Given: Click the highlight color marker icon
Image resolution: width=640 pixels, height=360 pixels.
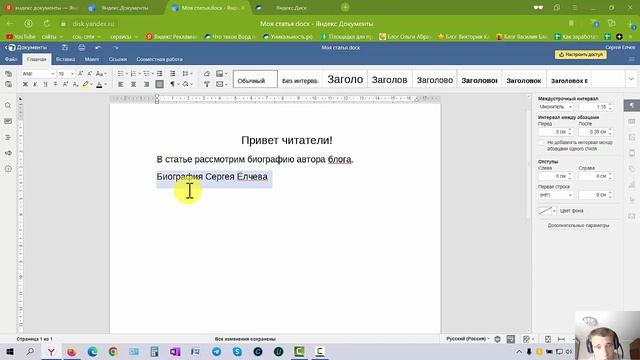Looking at the screenshot, I should (x=85, y=84).
